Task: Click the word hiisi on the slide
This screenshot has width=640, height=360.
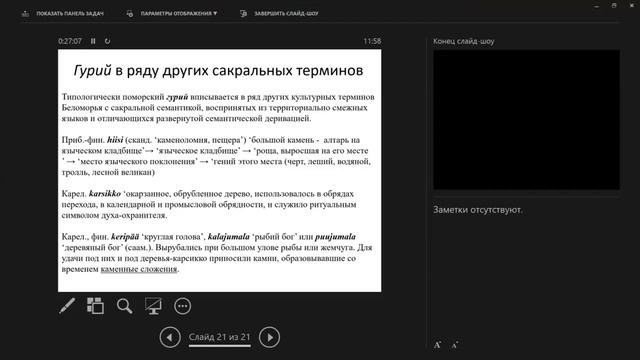Action: 115,140
